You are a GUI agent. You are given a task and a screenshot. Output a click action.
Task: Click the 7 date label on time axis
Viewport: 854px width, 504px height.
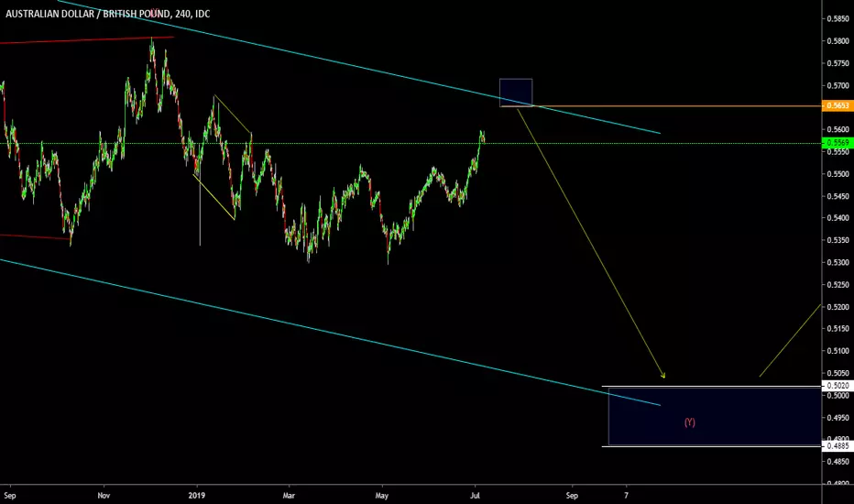point(627,495)
